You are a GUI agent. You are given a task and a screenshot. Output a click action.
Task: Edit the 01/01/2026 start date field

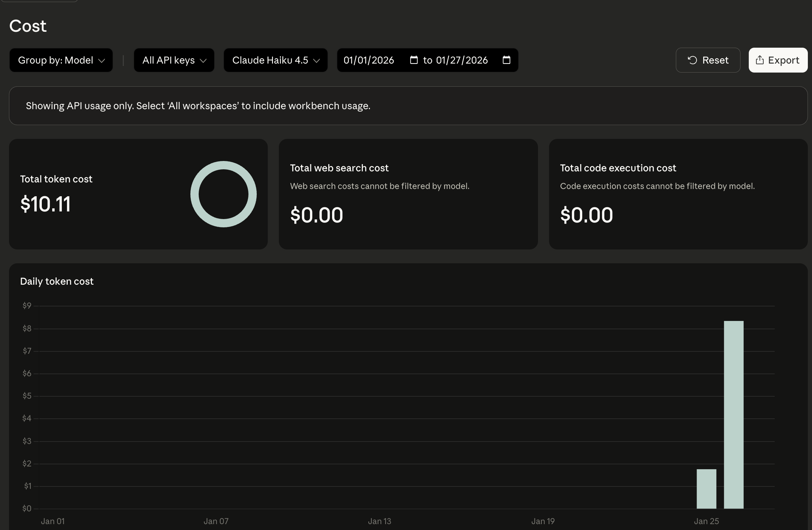pos(369,60)
